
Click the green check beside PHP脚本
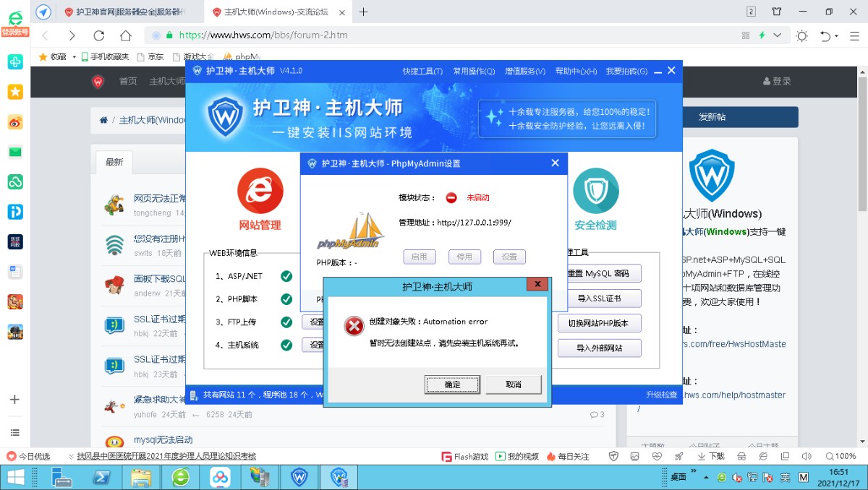[286, 299]
